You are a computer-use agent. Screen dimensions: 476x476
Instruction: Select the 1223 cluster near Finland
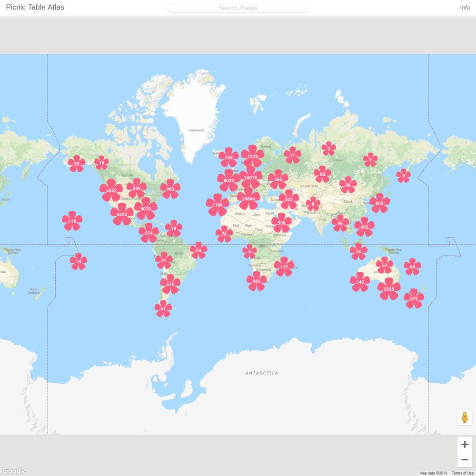pos(253,156)
